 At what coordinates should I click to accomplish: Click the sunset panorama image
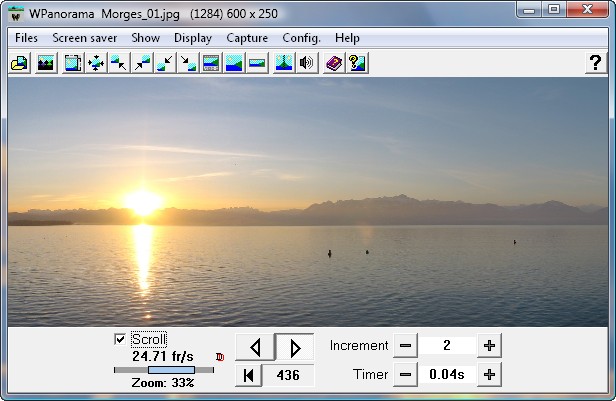click(x=308, y=202)
